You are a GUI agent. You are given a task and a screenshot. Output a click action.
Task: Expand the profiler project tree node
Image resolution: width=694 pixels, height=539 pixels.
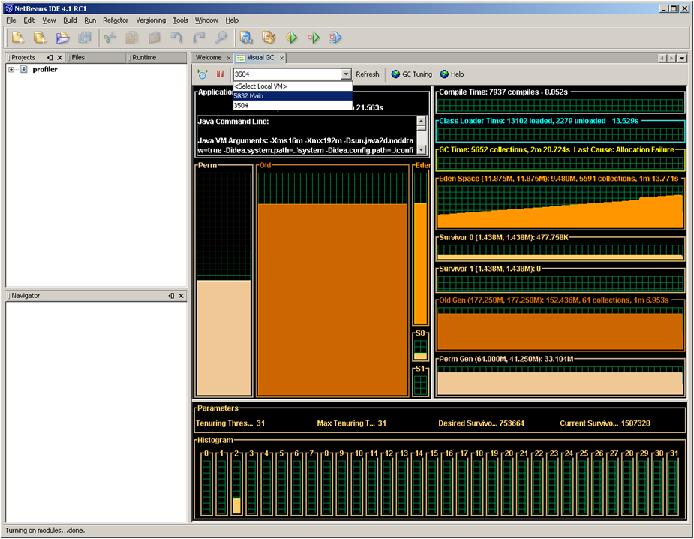(x=11, y=69)
